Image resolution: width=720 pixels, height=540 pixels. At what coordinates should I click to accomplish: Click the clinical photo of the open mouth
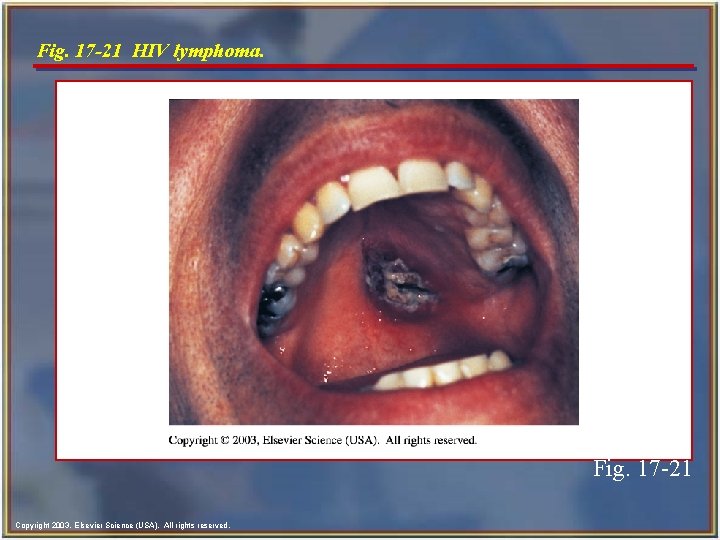tap(374, 262)
